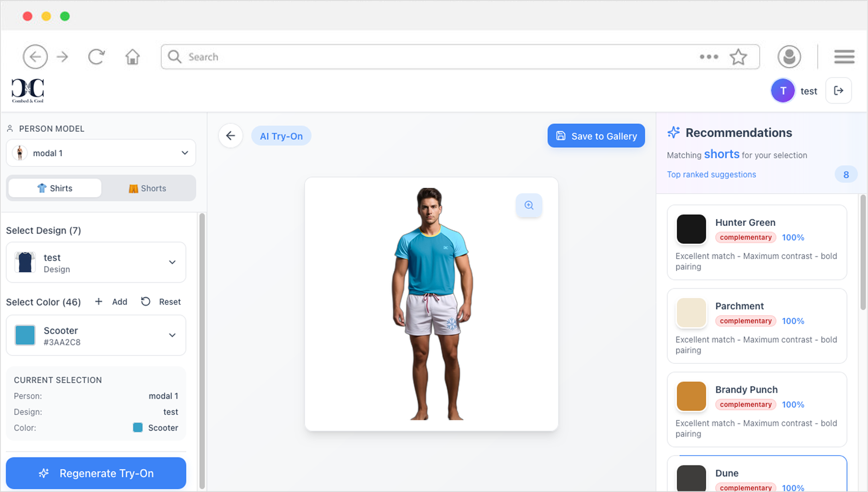
Task: Click the plus icon next to Add
Action: [99, 302]
